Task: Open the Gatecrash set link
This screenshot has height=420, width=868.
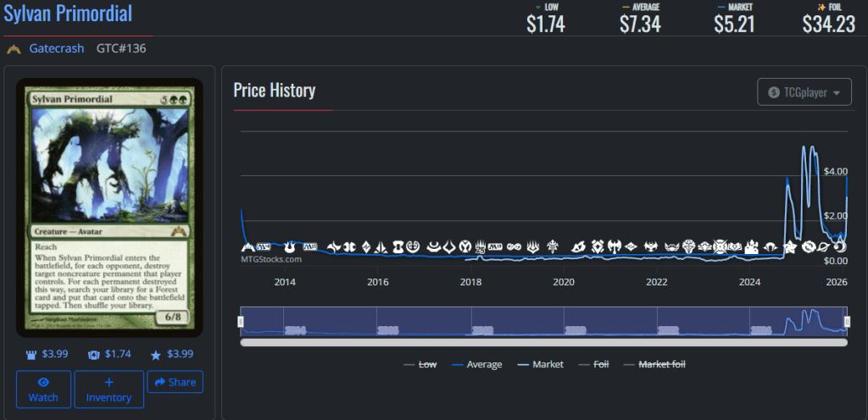Action: tap(57, 48)
